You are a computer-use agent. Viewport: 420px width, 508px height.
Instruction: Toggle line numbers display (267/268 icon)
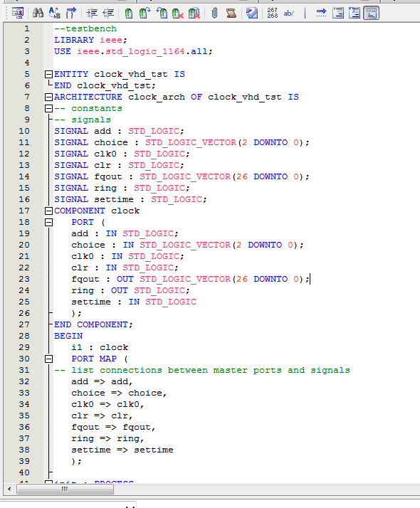(272, 13)
